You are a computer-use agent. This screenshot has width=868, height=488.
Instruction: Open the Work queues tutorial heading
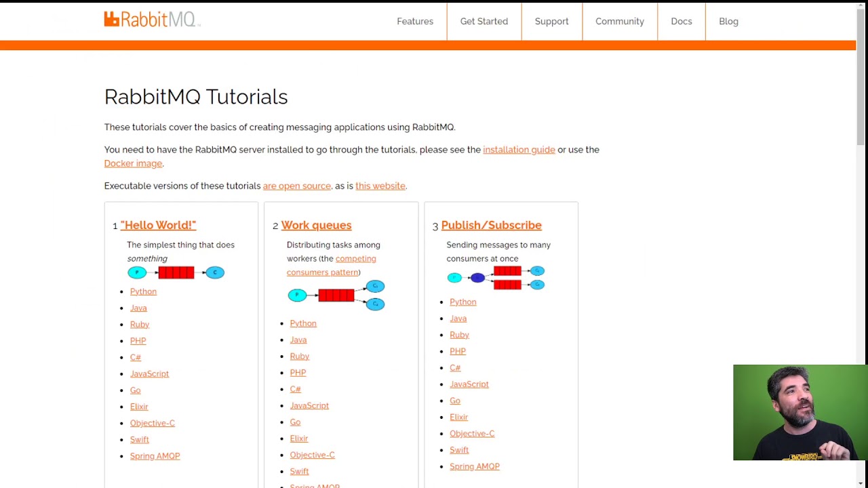point(316,225)
